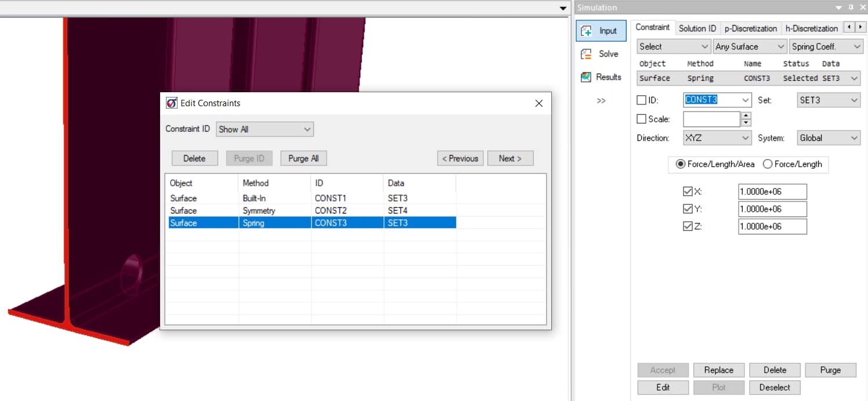Enable the Scale checkbox
Viewport: 868px width, 401px height.
(642, 119)
